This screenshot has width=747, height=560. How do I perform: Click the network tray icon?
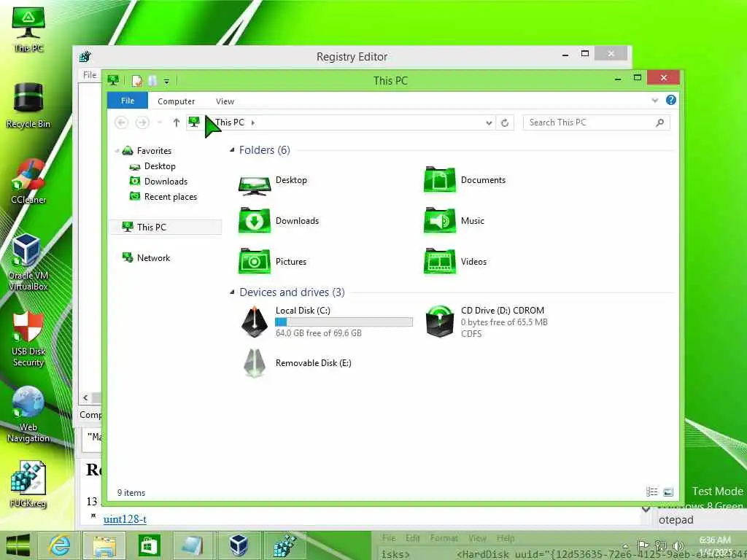pyautogui.click(x=660, y=545)
